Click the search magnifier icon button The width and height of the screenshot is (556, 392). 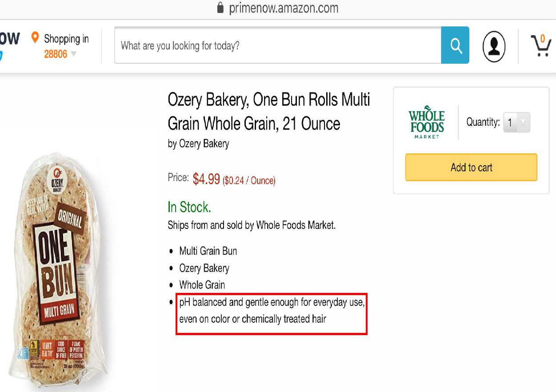tap(455, 45)
